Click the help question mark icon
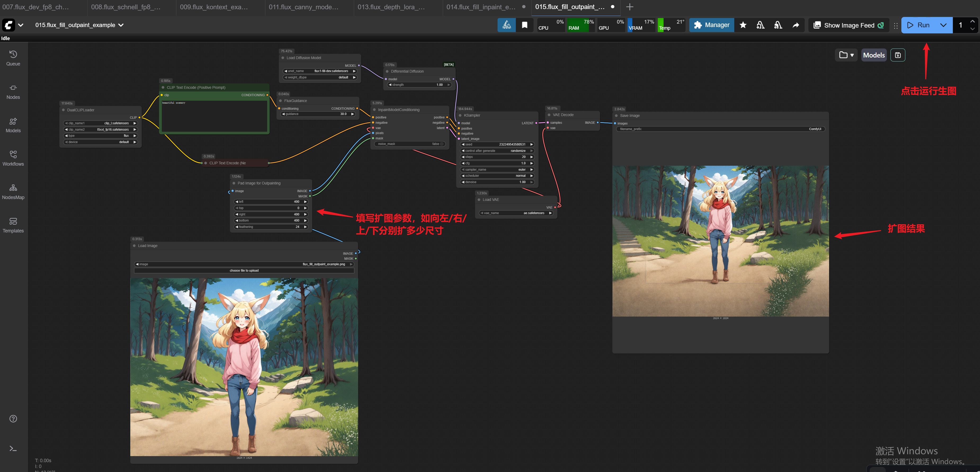 pyautogui.click(x=13, y=419)
